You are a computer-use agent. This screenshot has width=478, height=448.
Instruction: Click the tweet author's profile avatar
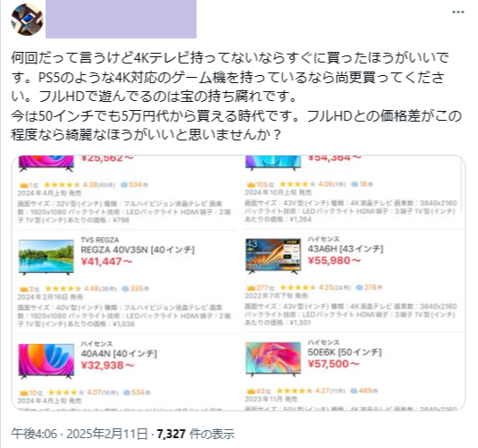27,20
